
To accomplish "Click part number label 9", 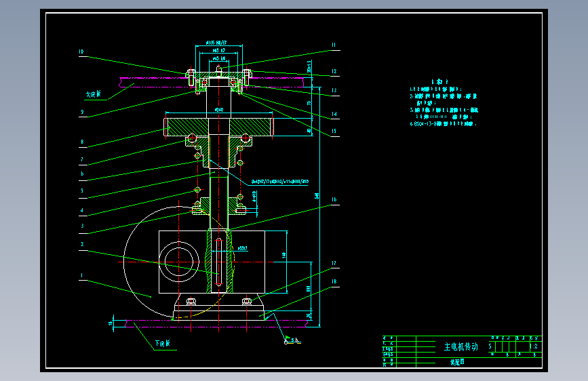I will coord(82,112).
